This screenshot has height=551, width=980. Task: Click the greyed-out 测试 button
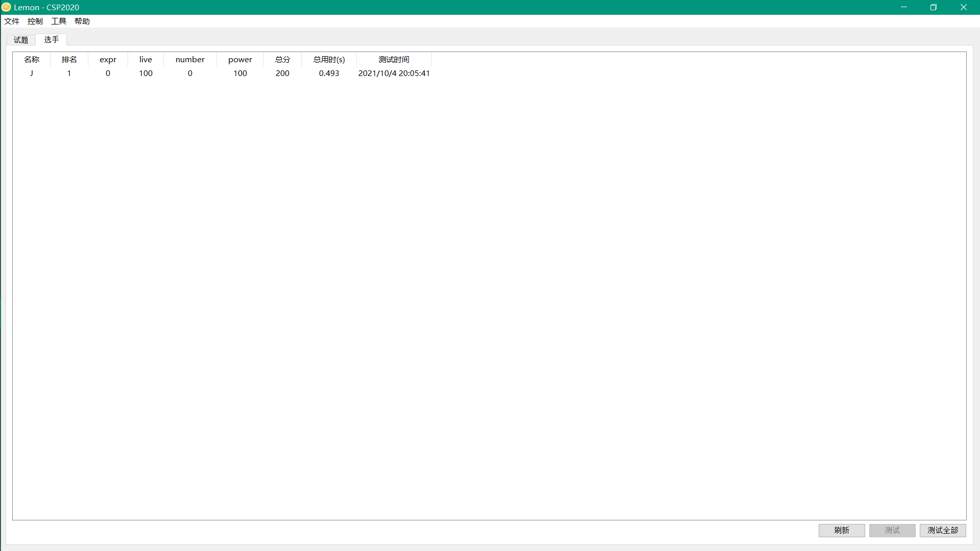tap(892, 531)
